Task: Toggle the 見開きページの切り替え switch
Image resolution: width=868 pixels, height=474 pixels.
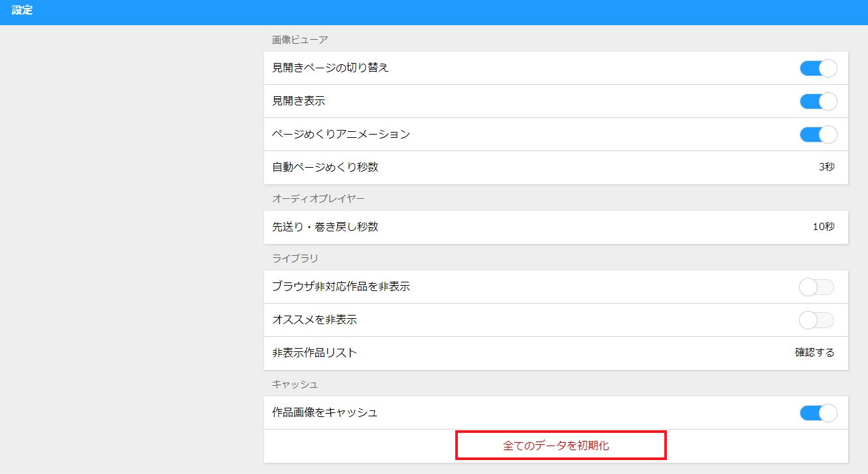Action: click(x=818, y=68)
